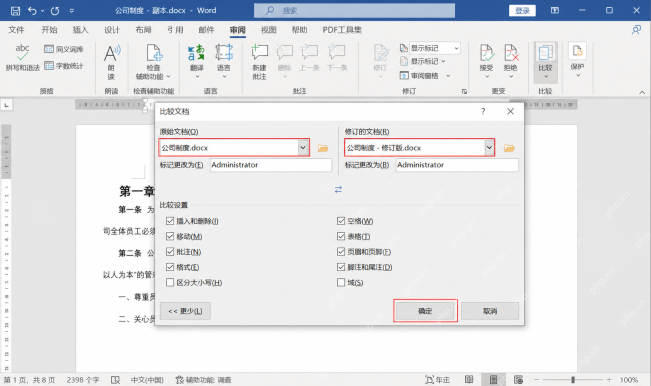Image resolution: width=651 pixels, height=386 pixels.
Task: Expand the Show Markup (显示标记) menu
Action: (x=423, y=61)
